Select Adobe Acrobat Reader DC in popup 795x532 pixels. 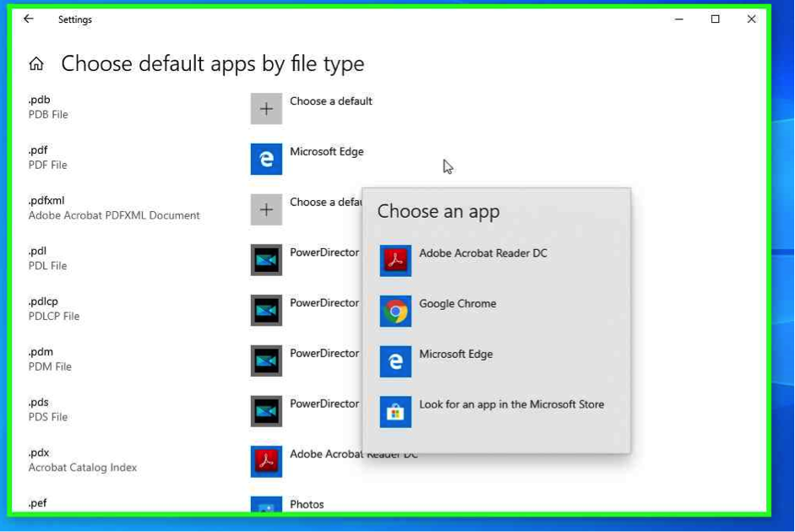[x=482, y=253]
